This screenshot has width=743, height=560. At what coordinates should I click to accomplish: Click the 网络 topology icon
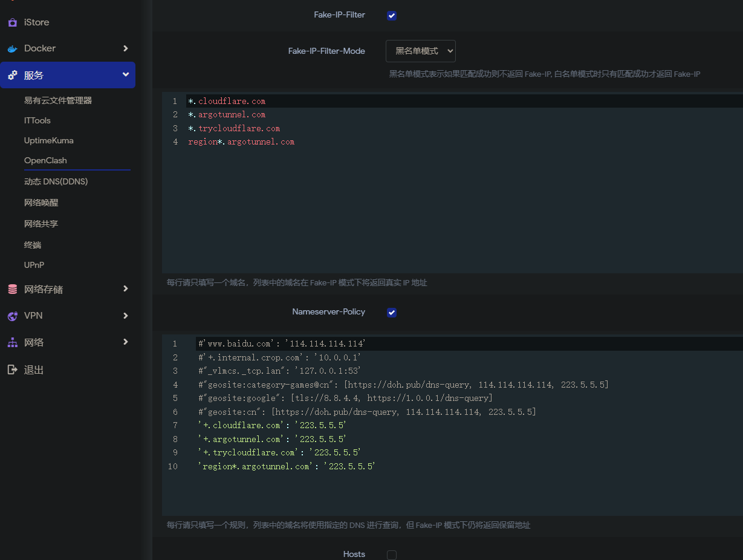tap(12, 342)
